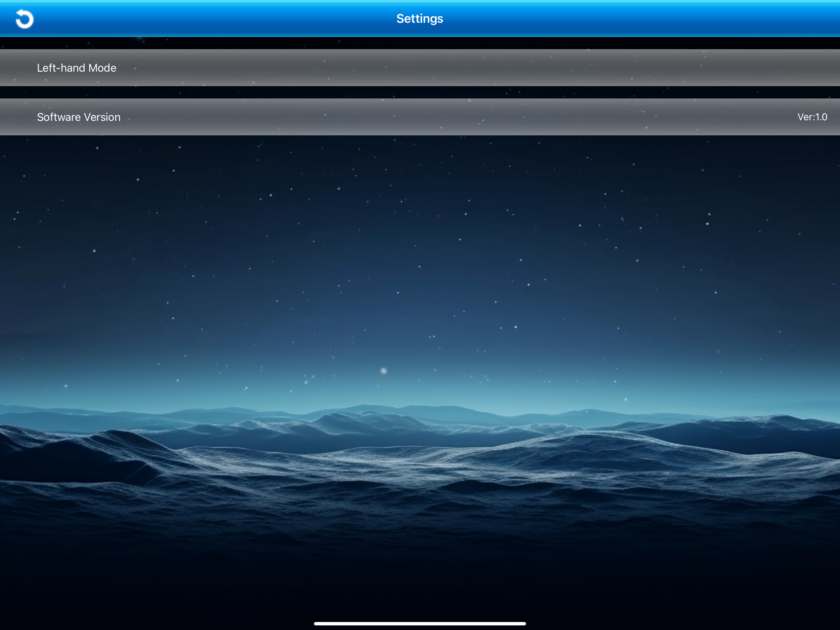Open the Left-hand Mode setting row
This screenshot has width=840, height=630.
tap(420, 68)
